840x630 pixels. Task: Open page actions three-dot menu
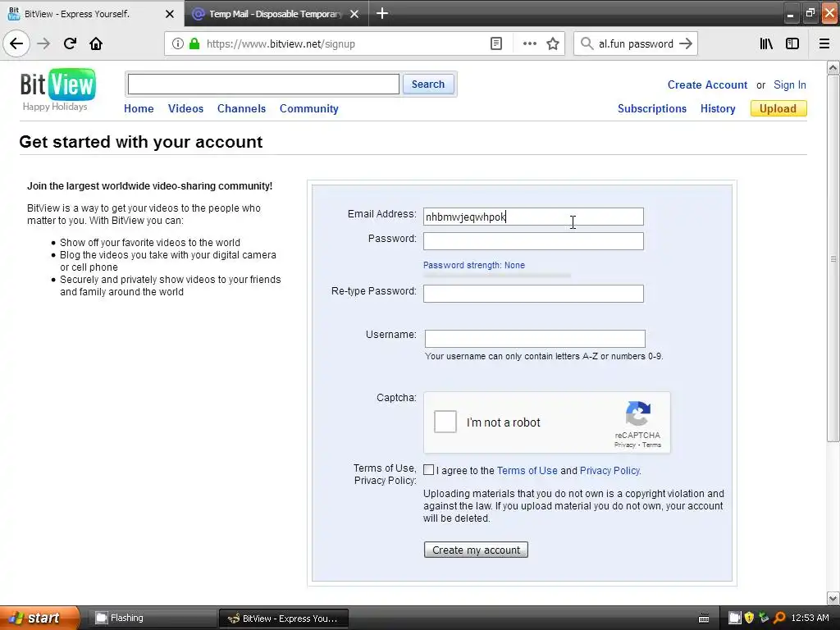coord(529,44)
